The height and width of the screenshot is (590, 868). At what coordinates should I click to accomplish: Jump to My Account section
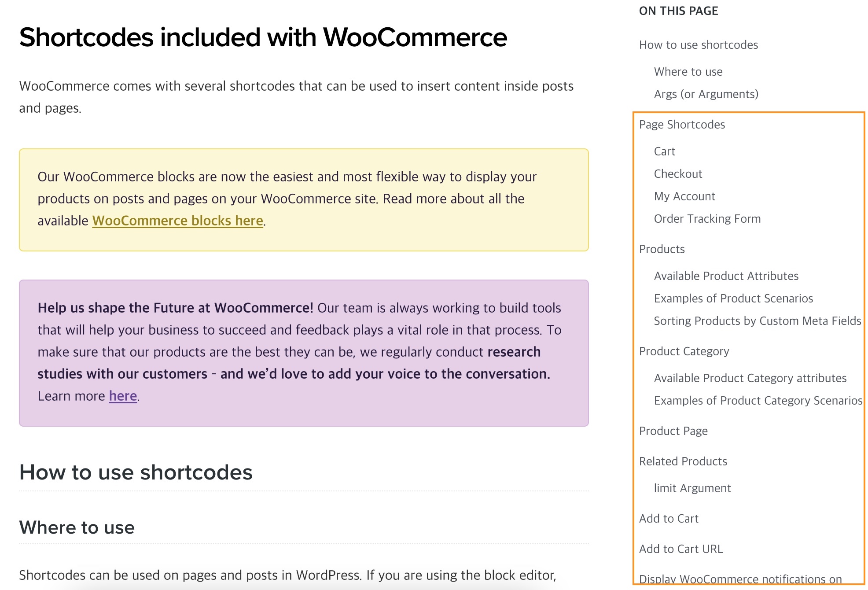pos(684,196)
